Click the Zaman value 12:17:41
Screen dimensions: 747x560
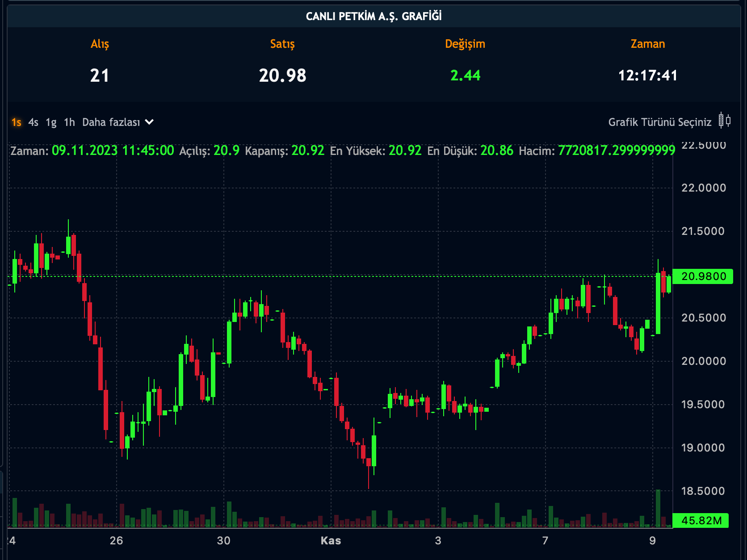coord(648,75)
